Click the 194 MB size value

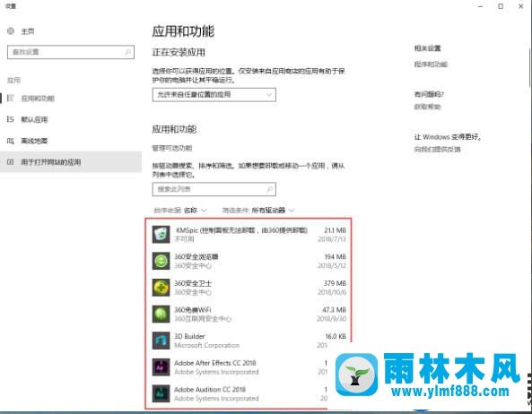pyautogui.click(x=335, y=257)
